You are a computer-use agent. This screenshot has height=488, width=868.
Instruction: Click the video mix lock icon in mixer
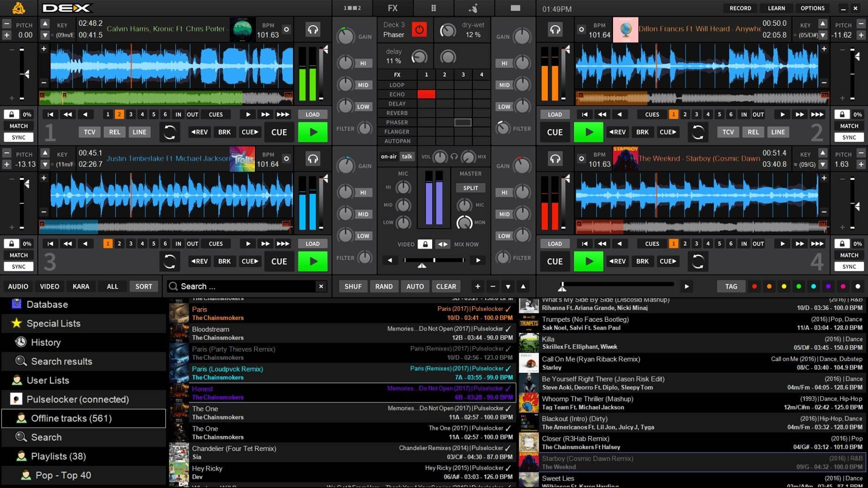click(426, 244)
